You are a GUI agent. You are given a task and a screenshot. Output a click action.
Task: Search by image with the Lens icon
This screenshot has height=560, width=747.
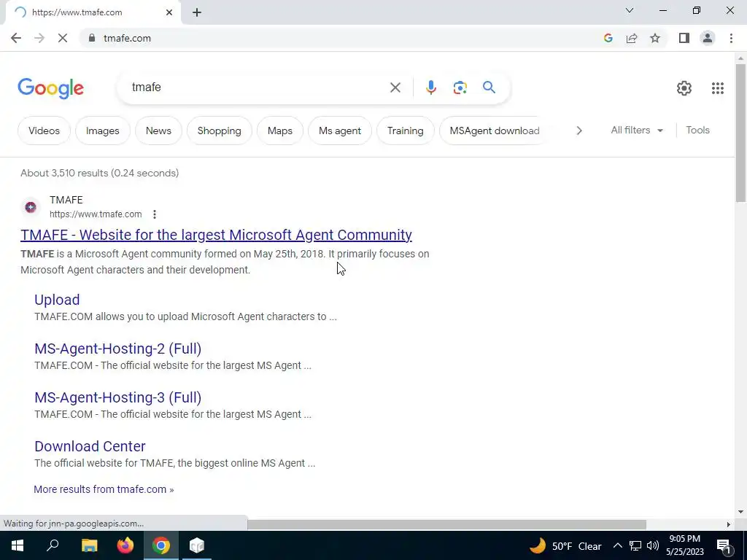460,87
